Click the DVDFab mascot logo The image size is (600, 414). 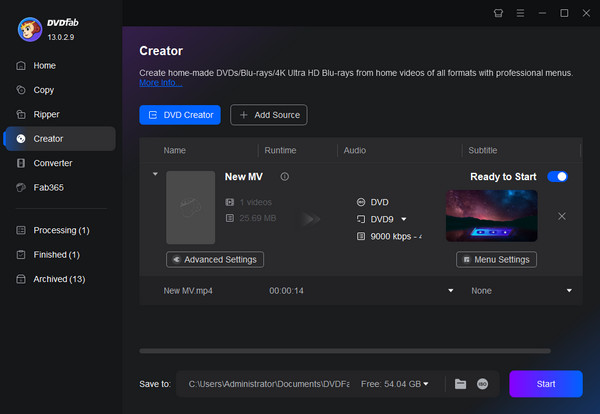[30, 29]
